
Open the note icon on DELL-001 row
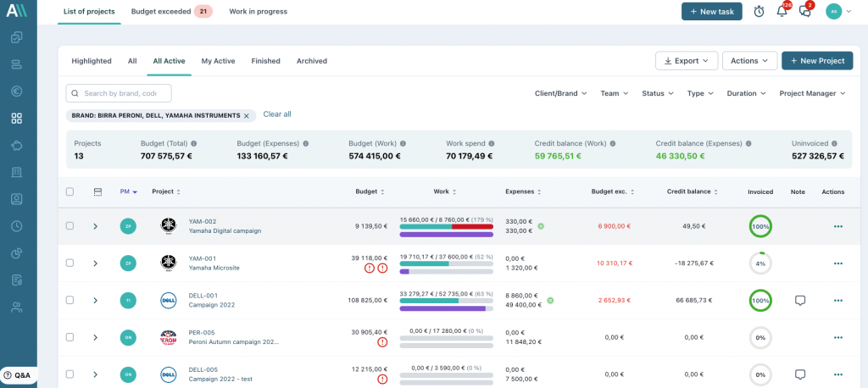click(x=799, y=301)
